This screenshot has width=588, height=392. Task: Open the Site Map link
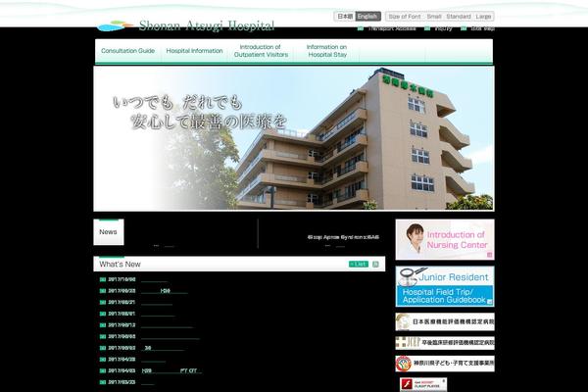pyautogui.click(x=478, y=28)
